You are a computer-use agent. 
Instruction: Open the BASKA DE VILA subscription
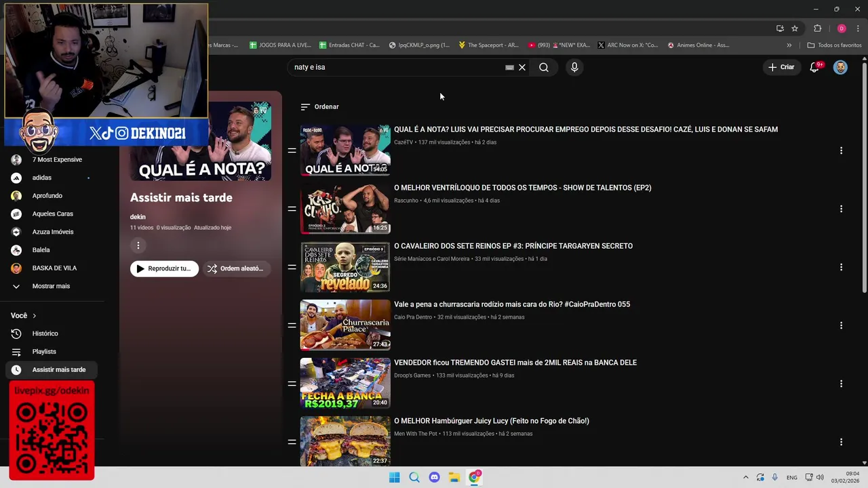tap(52, 268)
